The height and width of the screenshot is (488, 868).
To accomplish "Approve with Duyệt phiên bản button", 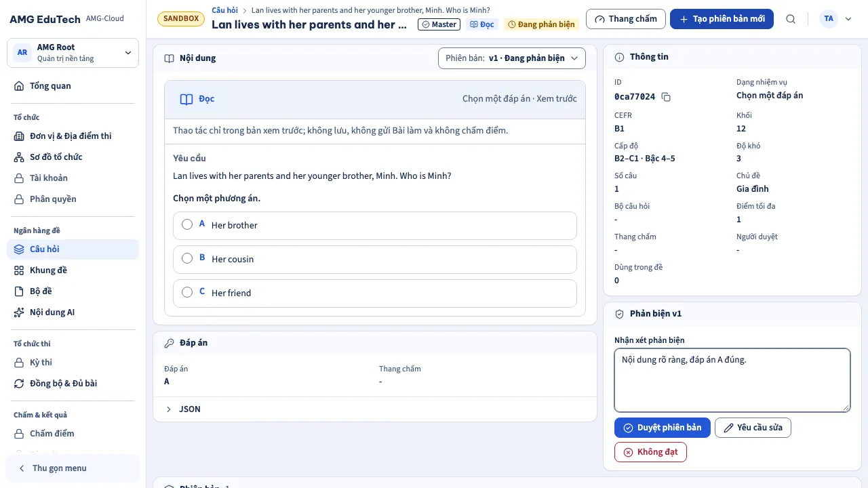I will [x=663, y=428].
